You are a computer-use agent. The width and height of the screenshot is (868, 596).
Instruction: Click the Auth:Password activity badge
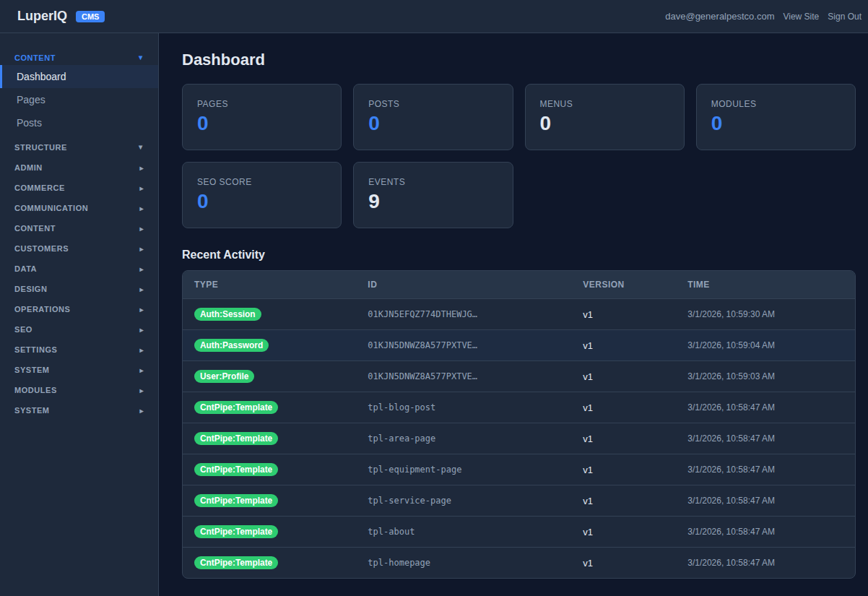click(231, 345)
